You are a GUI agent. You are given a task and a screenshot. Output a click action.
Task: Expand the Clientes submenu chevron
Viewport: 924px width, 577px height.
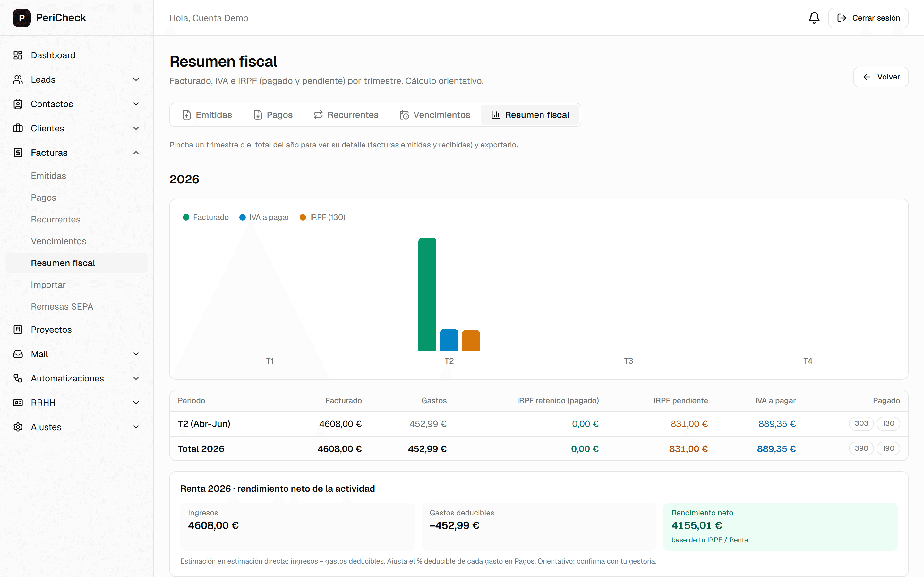click(136, 128)
